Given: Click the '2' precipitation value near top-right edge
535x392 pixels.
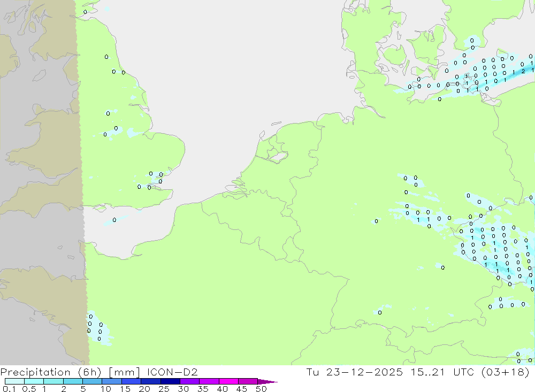Looking at the screenshot, I should pyautogui.click(x=522, y=72).
